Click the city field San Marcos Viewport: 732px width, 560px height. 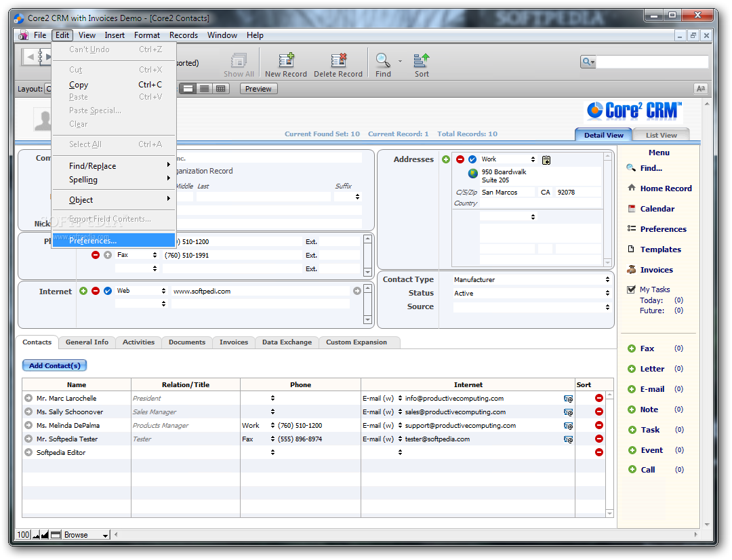[x=508, y=192]
